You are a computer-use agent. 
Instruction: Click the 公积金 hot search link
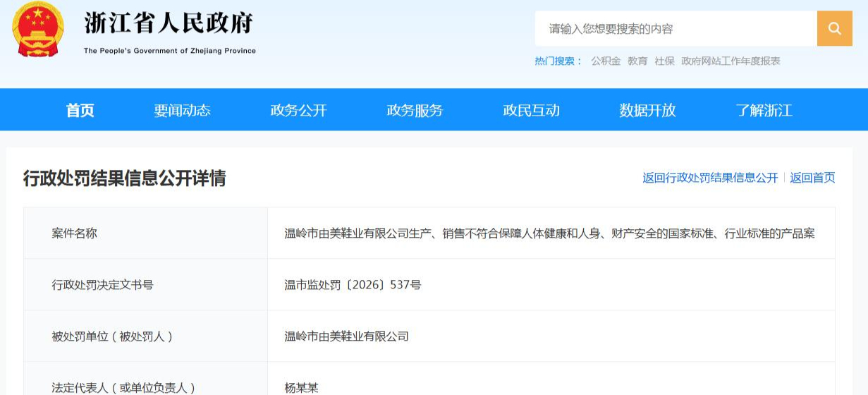tap(606, 61)
